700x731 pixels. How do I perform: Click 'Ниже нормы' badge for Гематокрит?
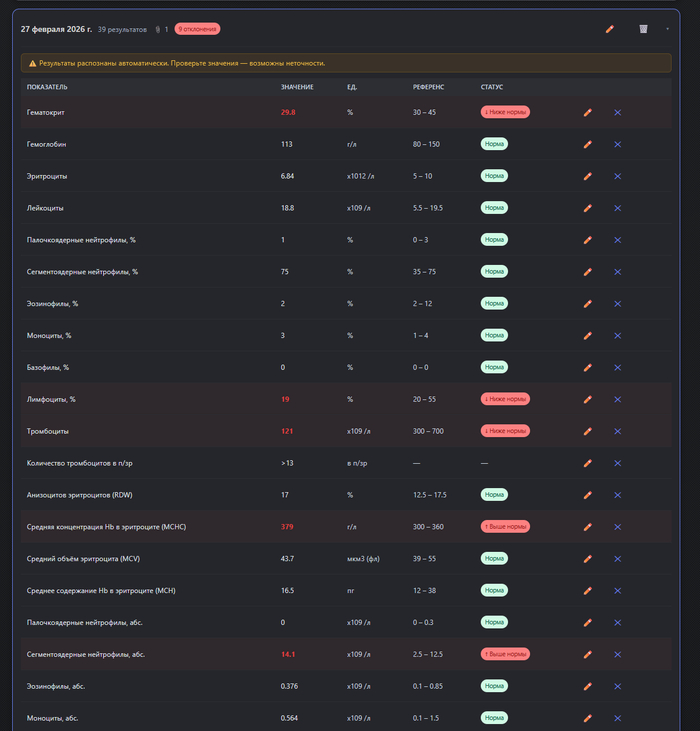[504, 112]
